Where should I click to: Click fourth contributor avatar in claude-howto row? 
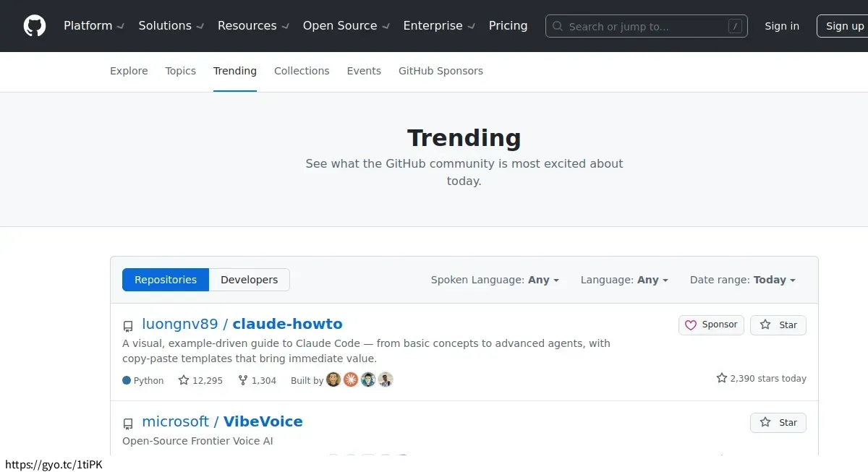386,379
